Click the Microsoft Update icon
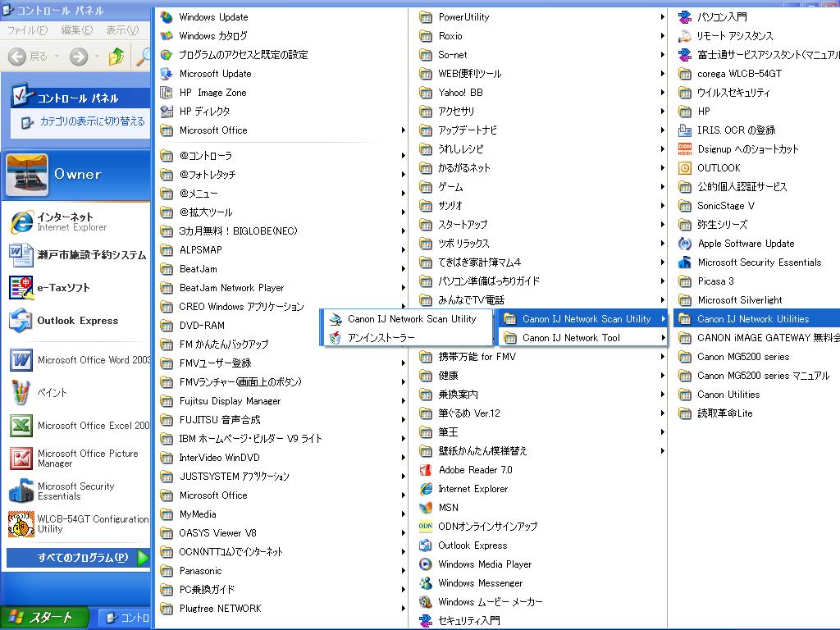This screenshot has height=630, width=840. tap(167, 74)
